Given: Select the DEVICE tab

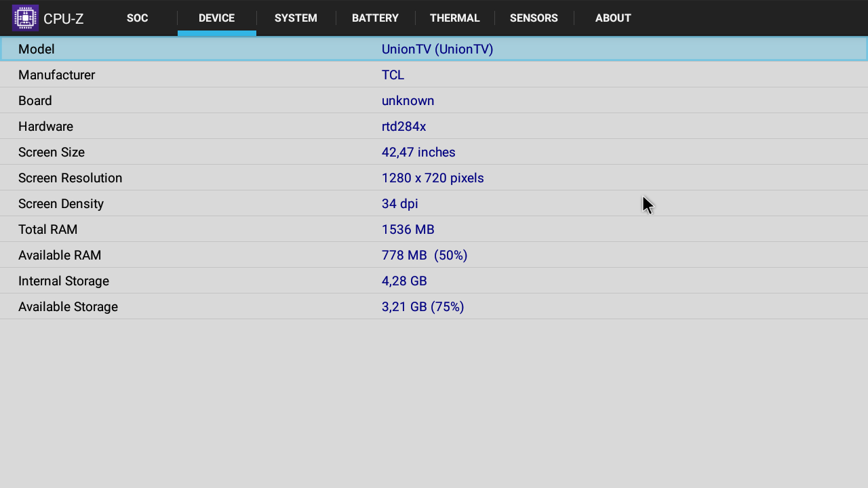Looking at the screenshot, I should pyautogui.click(x=217, y=18).
